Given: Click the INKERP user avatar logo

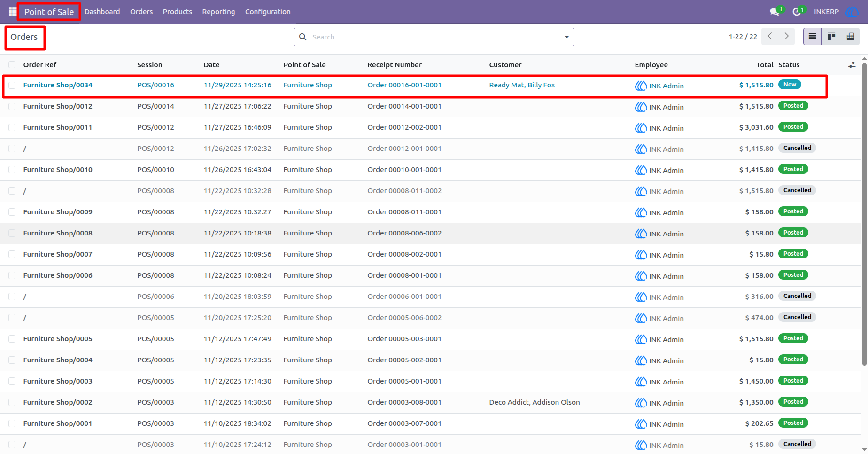Looking at the screenshot, I should [852, 12].
